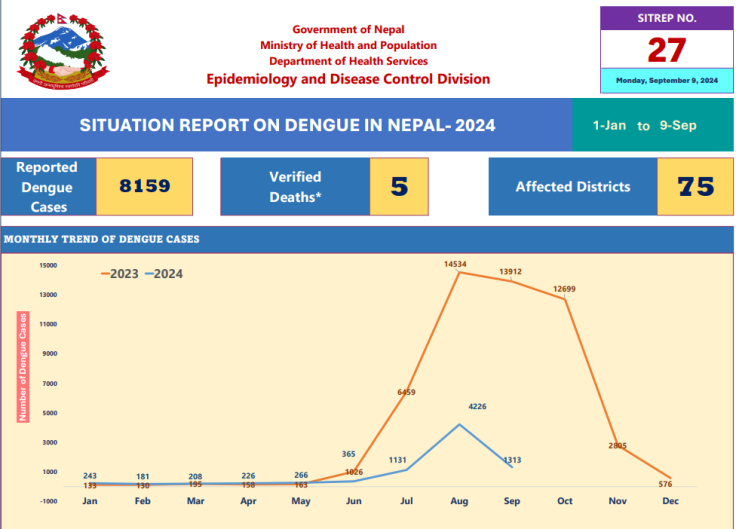Click the 9000 y-axis label
This screenshot has width=736, height=529.
(x=50, y=354)
